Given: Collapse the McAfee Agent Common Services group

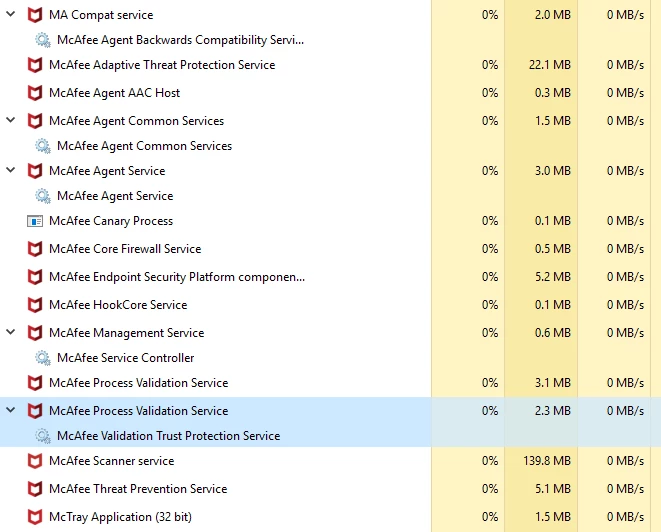Looking at the screenshot, I should (x=11, y=120).
